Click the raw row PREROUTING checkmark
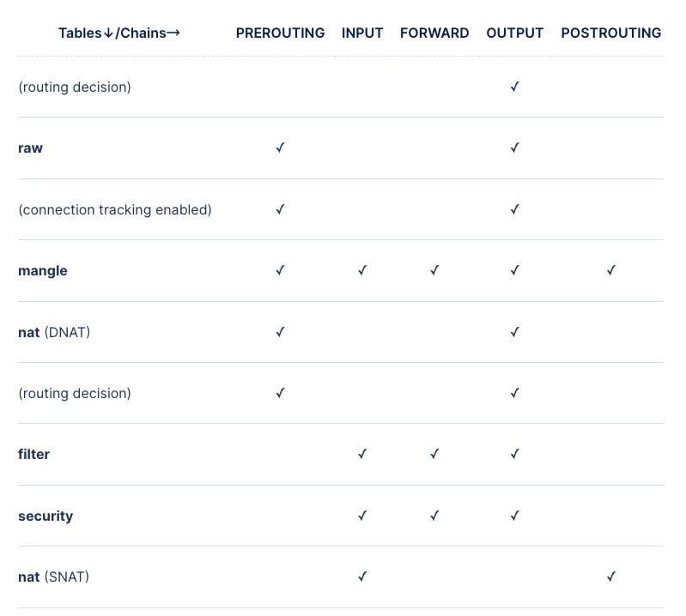 (x=280, y=148)
